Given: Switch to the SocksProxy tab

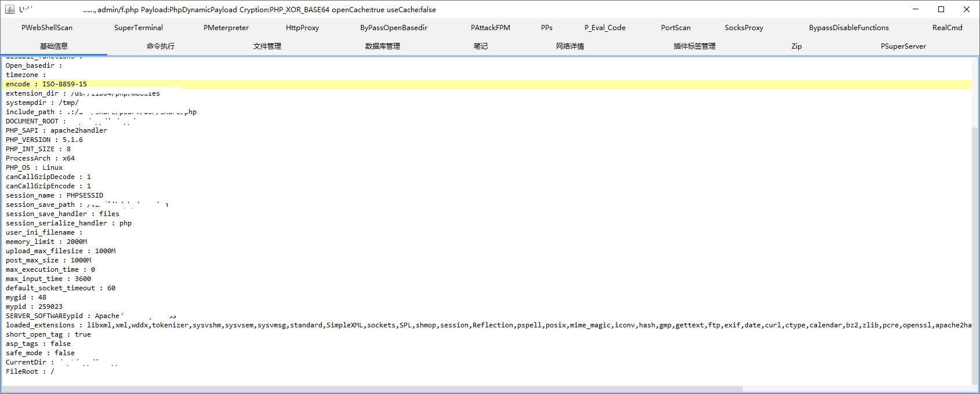Looking at the screenshot, I should coord(744,28).
